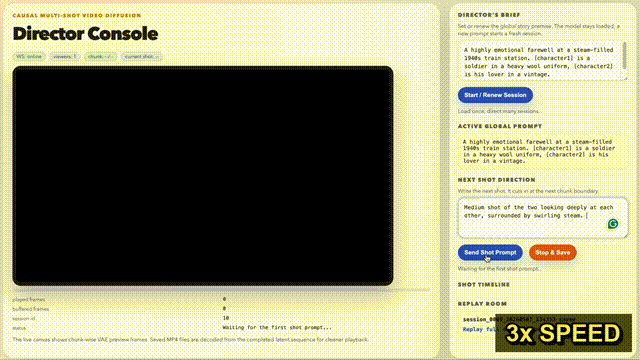The width and height of the screenshot is (640, 360).
Task: Click the session id value 10
Action: pyautogui.click(x=226, y=318)
